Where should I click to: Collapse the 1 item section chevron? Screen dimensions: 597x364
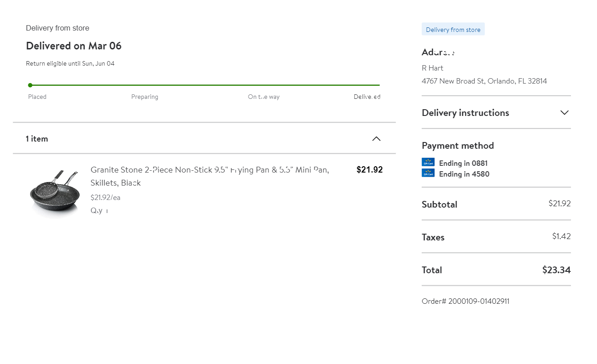tap(376, 139)
